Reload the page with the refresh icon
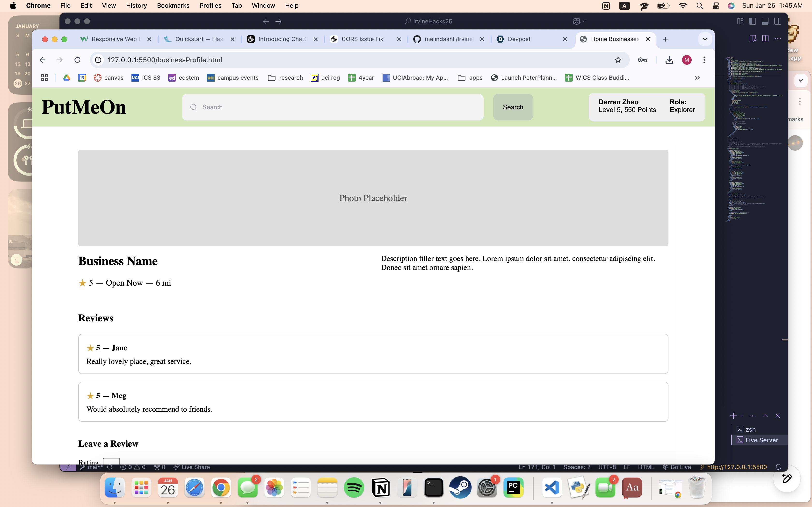The image size is (812, 507). pyautogui.click(x=77, y=60)
